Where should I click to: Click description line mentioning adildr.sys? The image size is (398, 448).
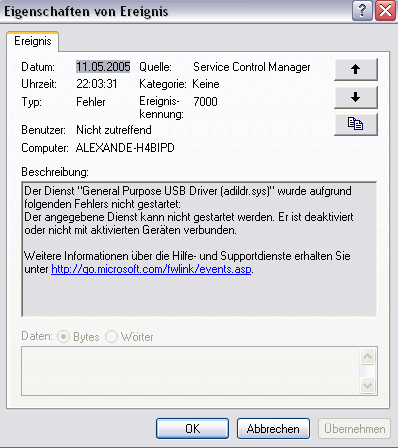[x=188, y=191]
